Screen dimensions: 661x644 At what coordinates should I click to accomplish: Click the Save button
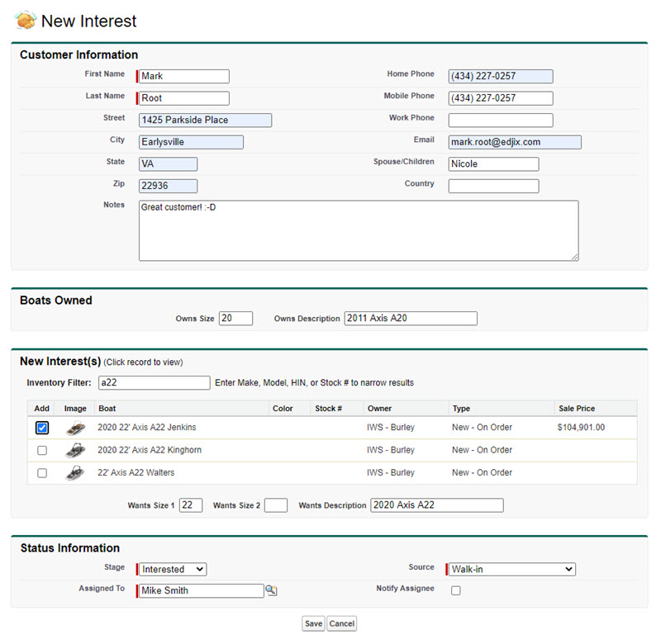click(x=313, y=623)
